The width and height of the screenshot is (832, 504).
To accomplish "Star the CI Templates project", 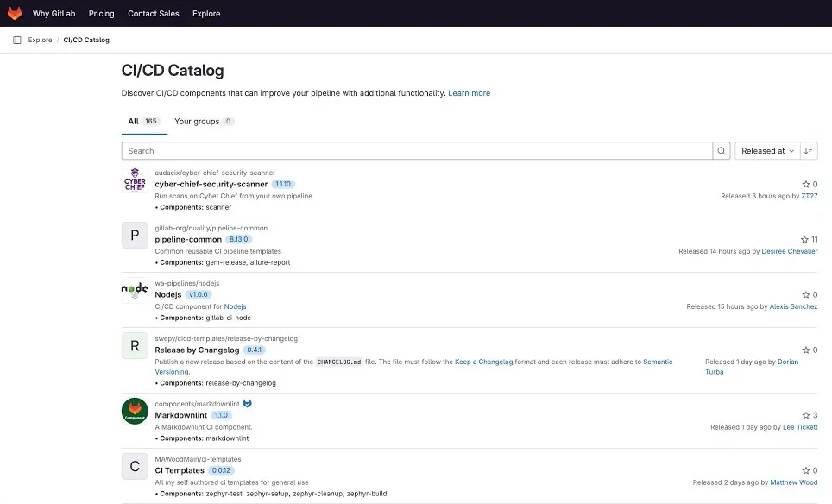I will pos(805,470).
